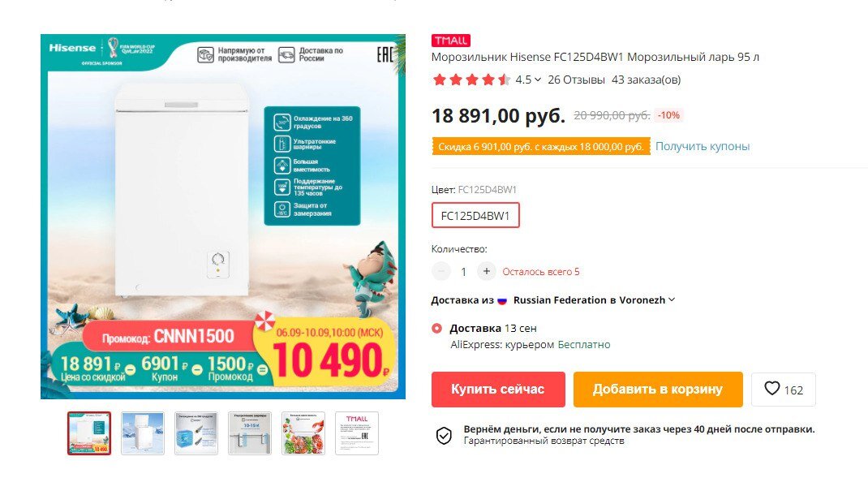Decrease quantity with the minus button
868x478 pixels.
coord(441,271)
